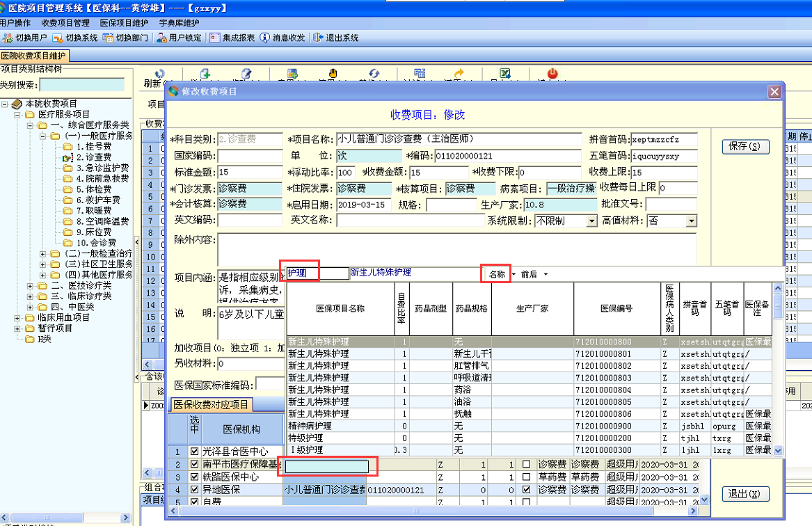Click the orange hand stop icon
Viewport: 812px width, 526px height.
tap(333, 74)
